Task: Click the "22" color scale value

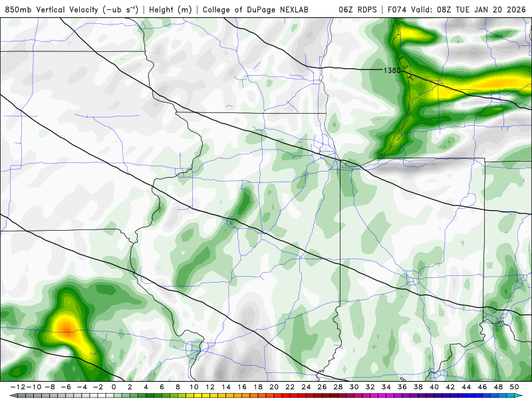Action: 290,387
